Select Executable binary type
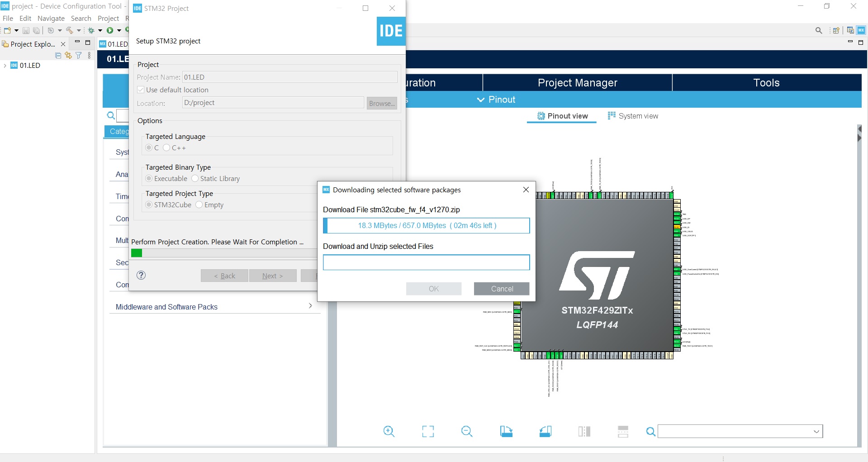Image resolution: width=868 pixels, height=462 pixels. tap(149, 178)
